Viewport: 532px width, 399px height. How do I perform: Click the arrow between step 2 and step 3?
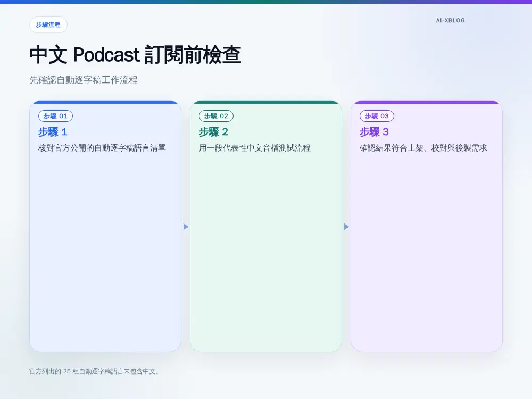click(x=346, y=227)
